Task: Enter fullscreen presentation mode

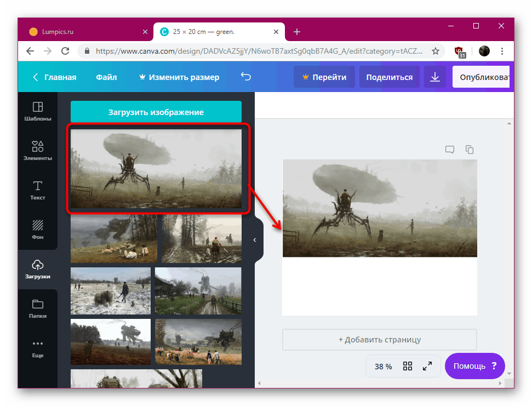Action: pyautogui.click(x=427, y=366)
